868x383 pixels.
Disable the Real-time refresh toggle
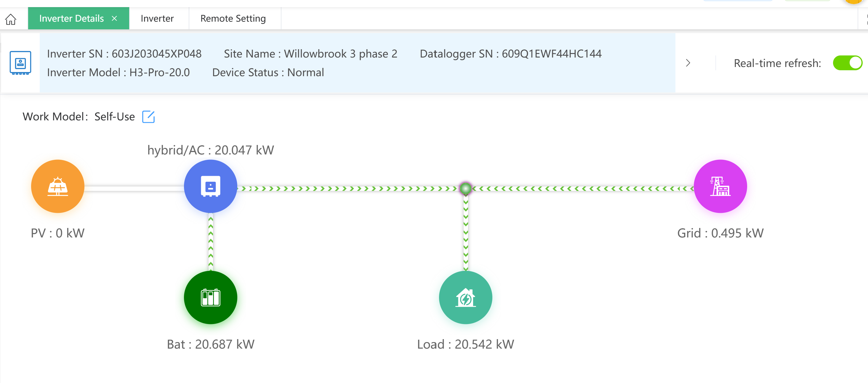pyautogui.click(x=847, y=63)
